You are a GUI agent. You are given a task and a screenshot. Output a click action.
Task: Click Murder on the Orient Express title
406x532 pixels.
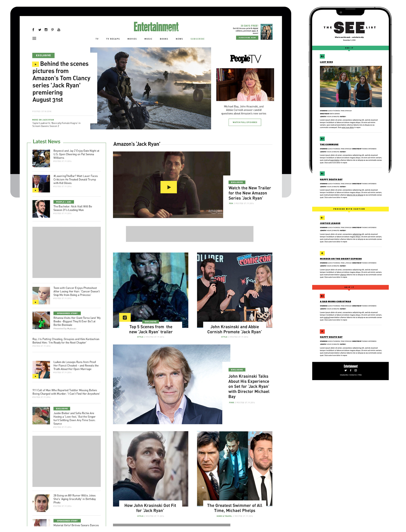click(341, 259)
